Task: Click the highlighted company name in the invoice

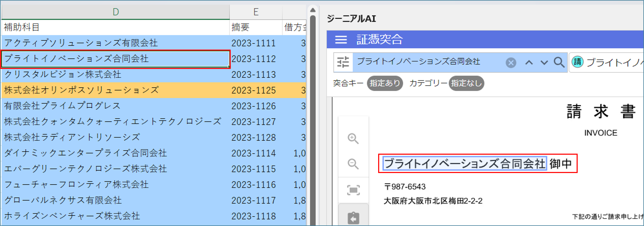Action: point(464,164)
